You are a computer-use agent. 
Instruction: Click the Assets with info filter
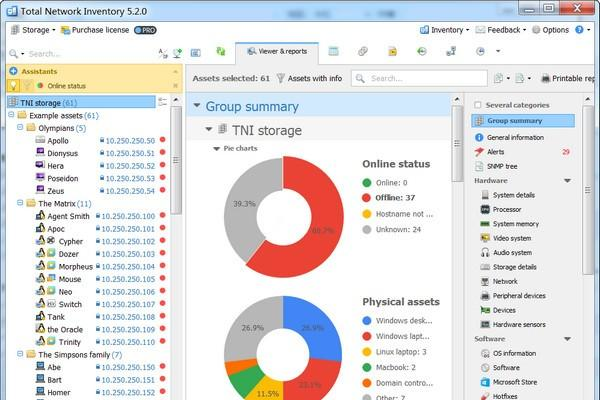(x=309, y=78)
